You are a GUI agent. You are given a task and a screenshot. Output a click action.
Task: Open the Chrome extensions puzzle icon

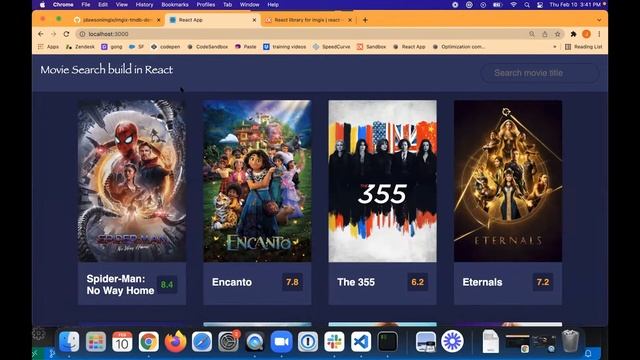(573, 34)
